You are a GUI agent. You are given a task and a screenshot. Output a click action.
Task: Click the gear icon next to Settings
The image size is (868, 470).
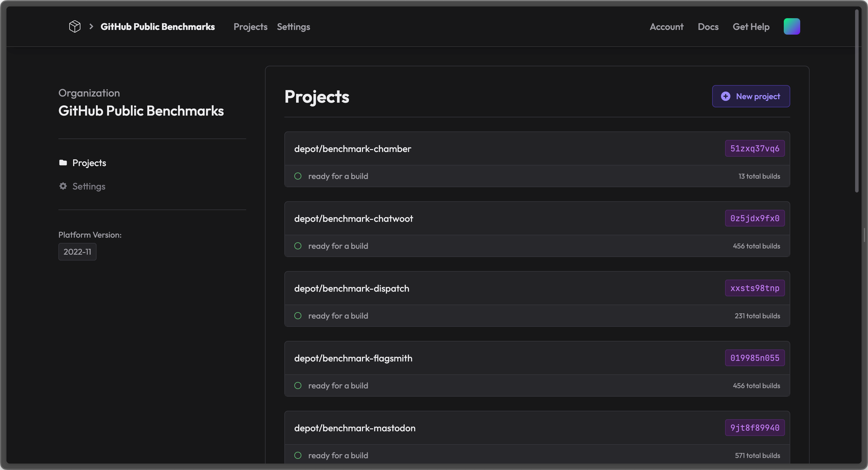coord(63,186)
